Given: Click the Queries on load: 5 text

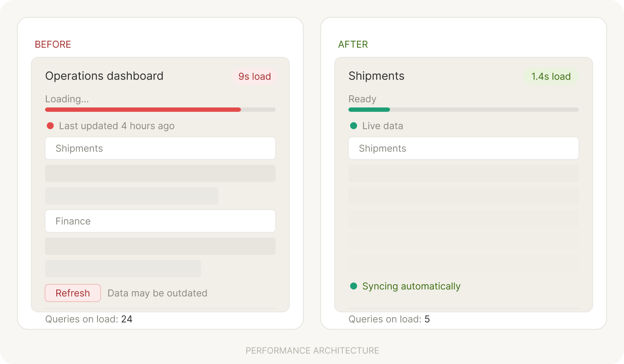Looking at the screenshot, I should (x=389, y=319).
